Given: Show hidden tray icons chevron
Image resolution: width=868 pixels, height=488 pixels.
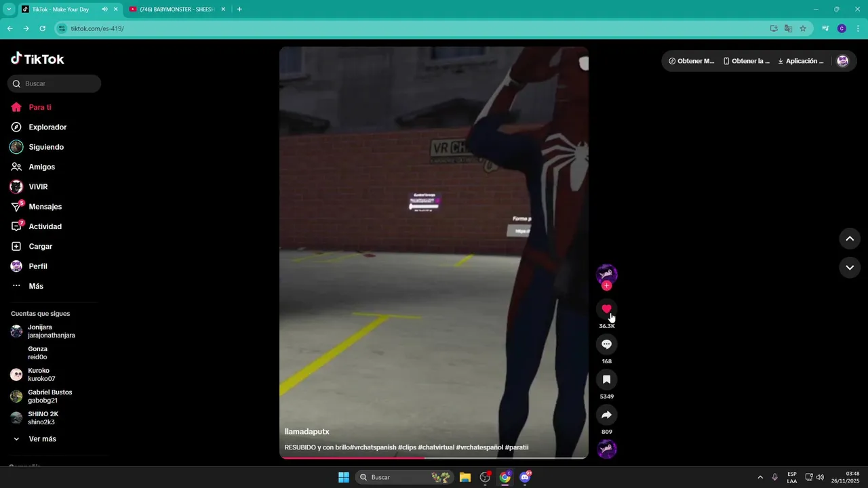Looking at the screenshot, I should 760,477.
